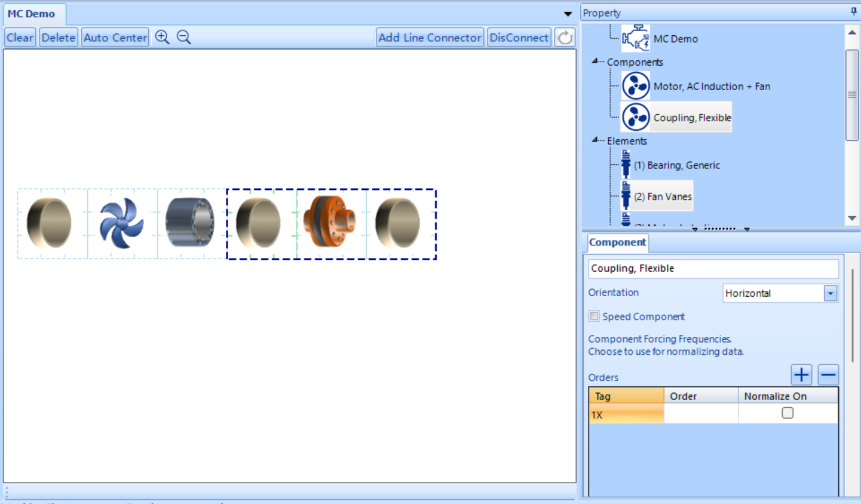The image size is (861, 504).
Task: Click the plus icon to add order
Action: 801,375
